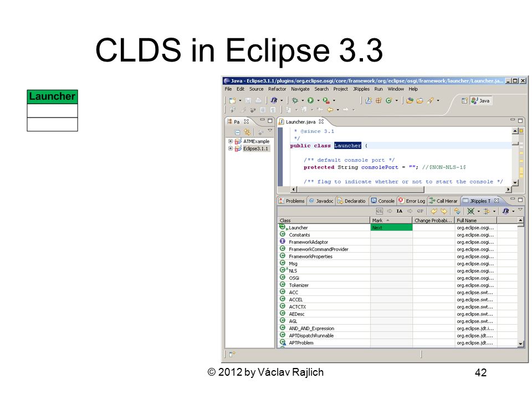Click the New Java Project icon
Viewport: 532px width, 399px height.
click(369, 100)
